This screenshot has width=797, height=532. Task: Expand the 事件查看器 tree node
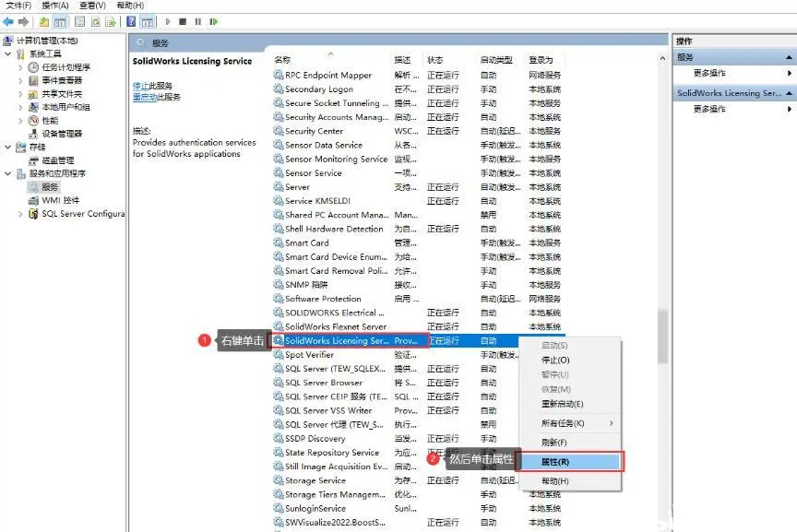(x=20, y=80)
